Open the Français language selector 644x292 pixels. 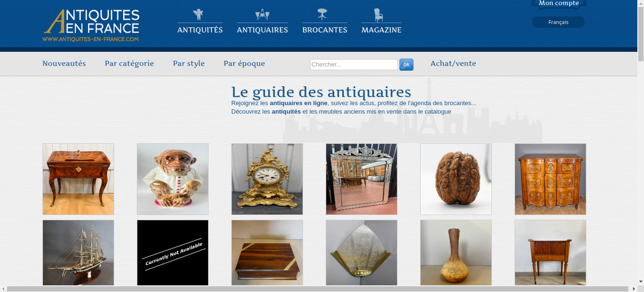(558, 22)
